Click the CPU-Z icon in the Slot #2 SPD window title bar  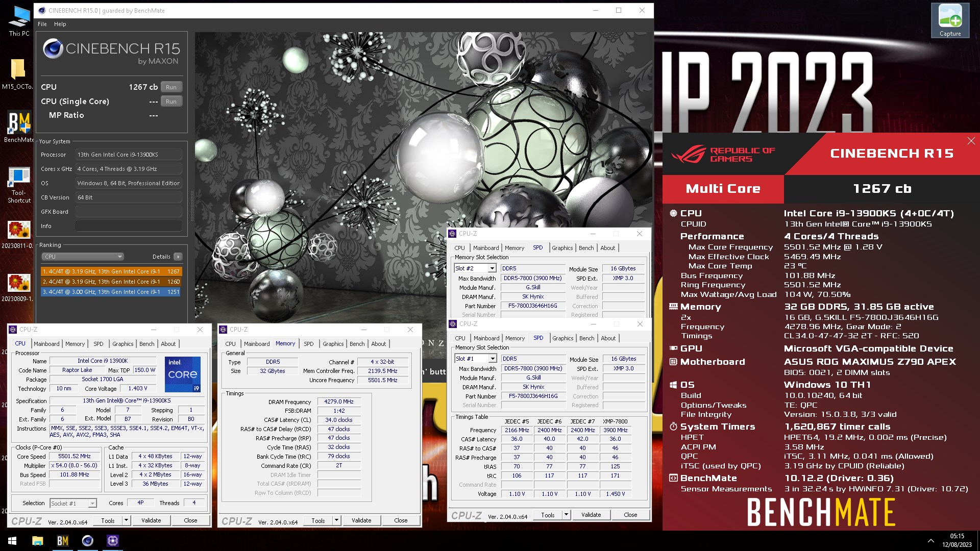coord(452,234)
